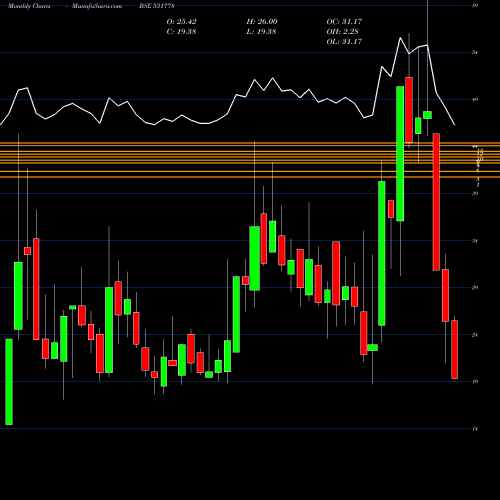Click the close value "C: 19.38"
Screen dimensions: 500x500
(x=182, y=32)
